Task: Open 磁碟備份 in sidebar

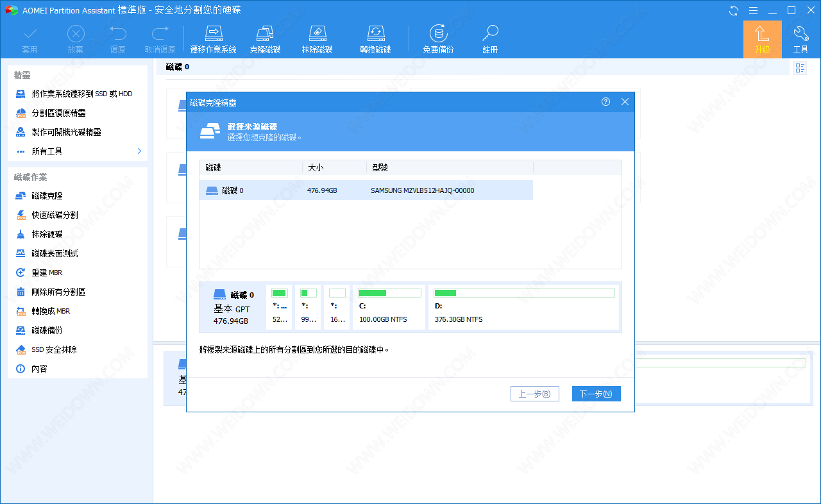Action: (39, 330)
